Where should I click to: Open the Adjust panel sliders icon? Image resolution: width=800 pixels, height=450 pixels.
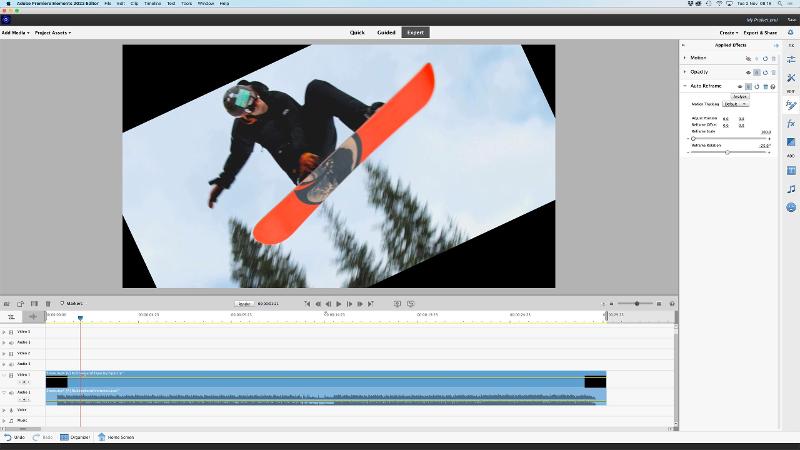pyautogui.click(x=791, y=61)
